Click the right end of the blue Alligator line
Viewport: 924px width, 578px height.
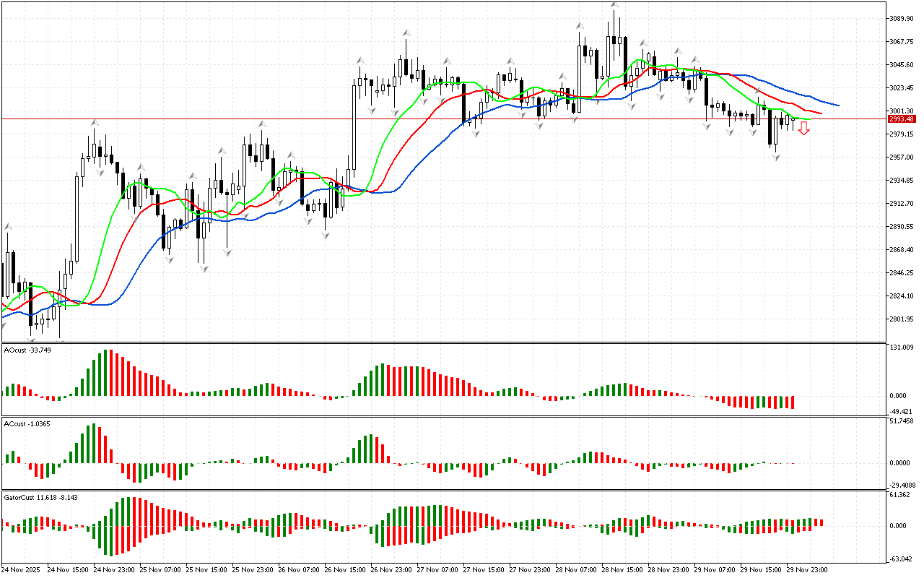[x=837, y=105]
